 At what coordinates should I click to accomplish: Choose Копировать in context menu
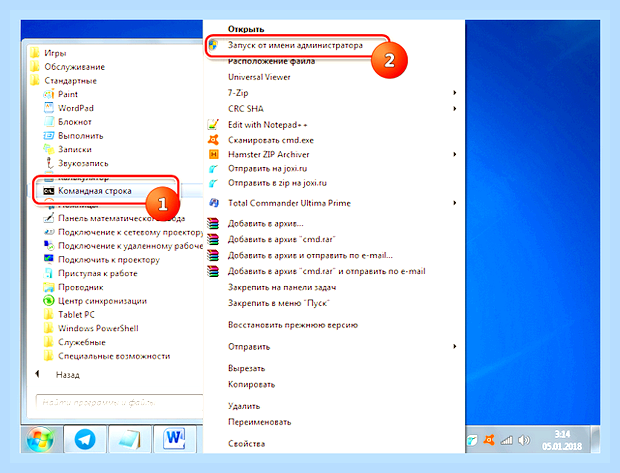(251, 384)
